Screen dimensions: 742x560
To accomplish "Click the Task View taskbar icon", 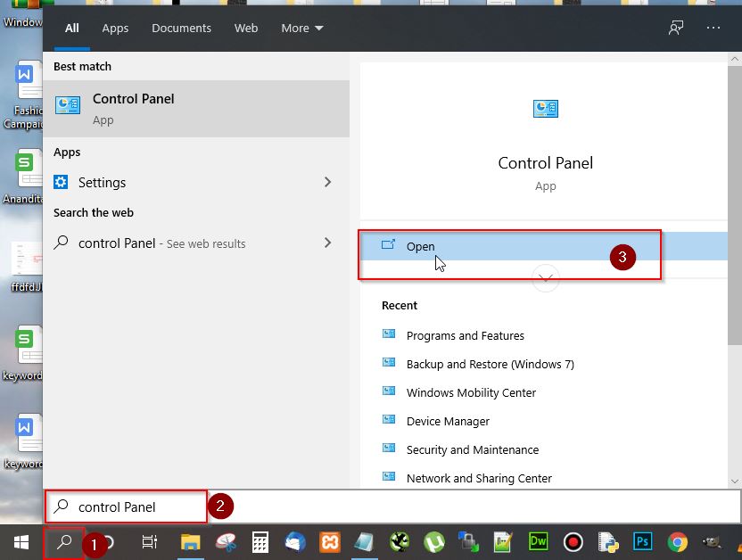I will coord(150,542).
